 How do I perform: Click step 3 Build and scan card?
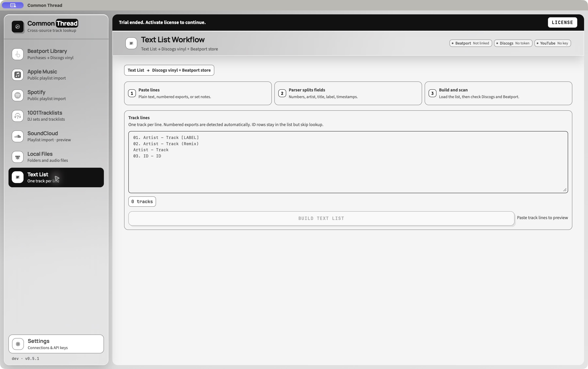coord(498,93)
